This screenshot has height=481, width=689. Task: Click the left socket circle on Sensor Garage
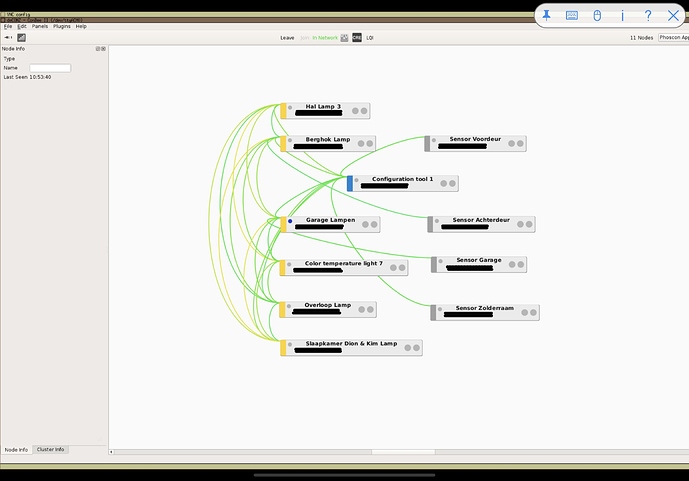tap(512, 264)
